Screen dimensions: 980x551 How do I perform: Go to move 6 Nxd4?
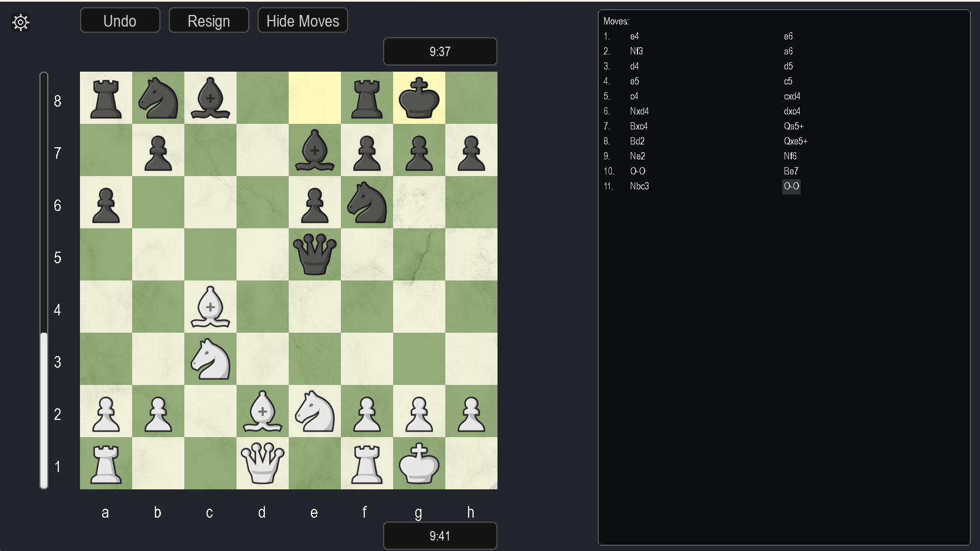click(639, 111)
